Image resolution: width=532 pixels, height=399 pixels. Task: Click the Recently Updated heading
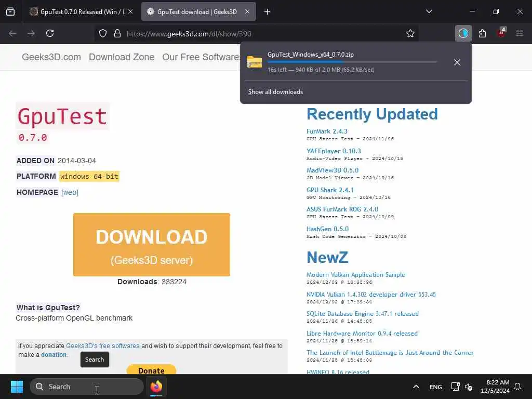(372, 114)
